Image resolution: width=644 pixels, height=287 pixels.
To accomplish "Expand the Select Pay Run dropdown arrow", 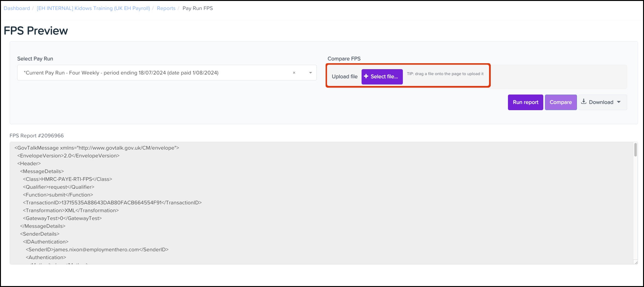I will [310, 73].
